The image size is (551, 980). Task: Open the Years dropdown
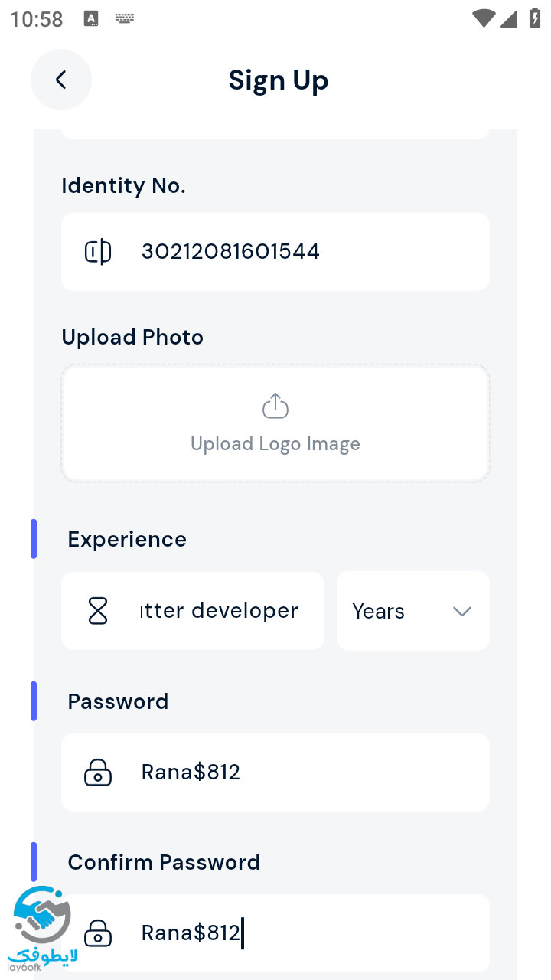coord(398,611)
